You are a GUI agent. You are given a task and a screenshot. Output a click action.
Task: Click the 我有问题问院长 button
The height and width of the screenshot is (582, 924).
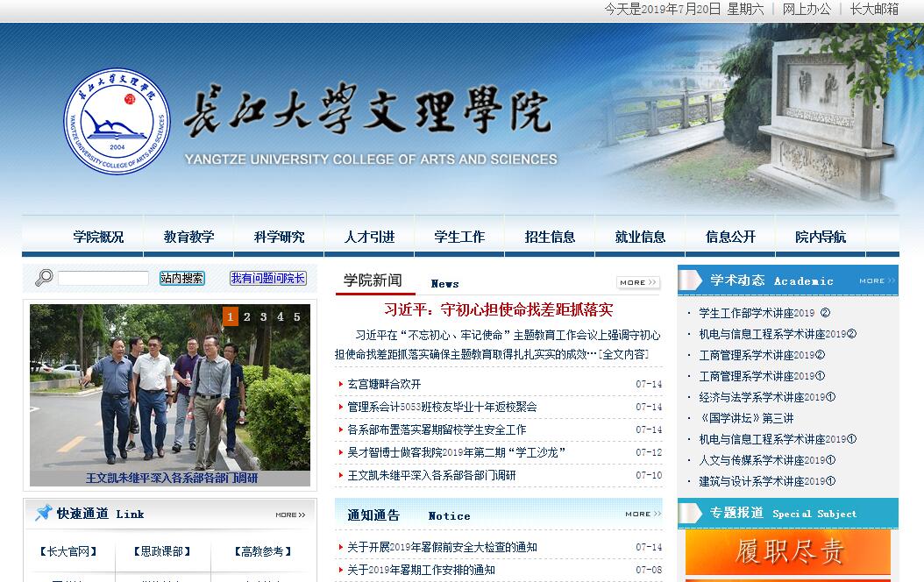click(x=268, y=278)
